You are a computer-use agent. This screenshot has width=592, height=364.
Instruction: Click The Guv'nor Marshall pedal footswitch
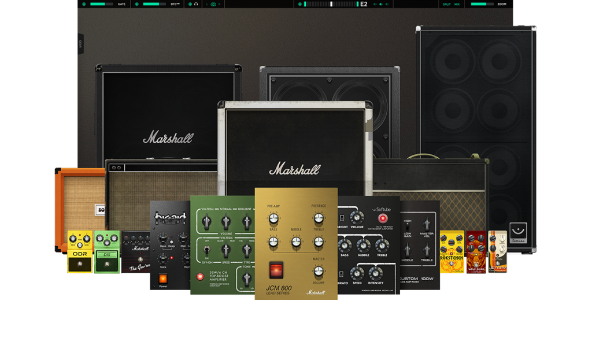coord(140,259)
